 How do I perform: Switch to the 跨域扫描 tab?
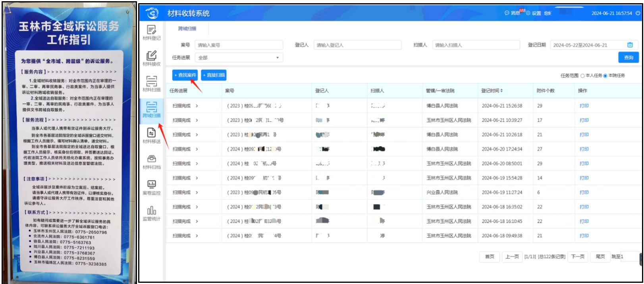pos(187,29)
